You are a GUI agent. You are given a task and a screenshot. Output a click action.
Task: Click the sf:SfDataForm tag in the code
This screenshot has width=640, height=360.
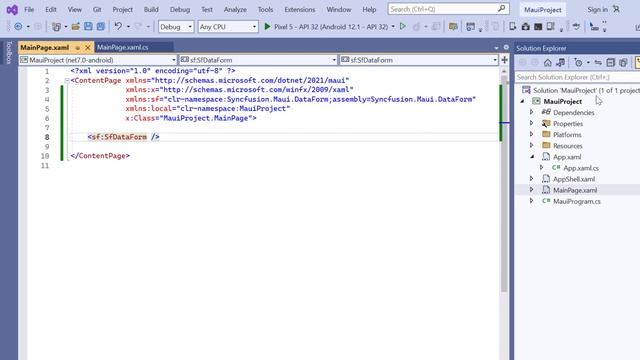119,137
